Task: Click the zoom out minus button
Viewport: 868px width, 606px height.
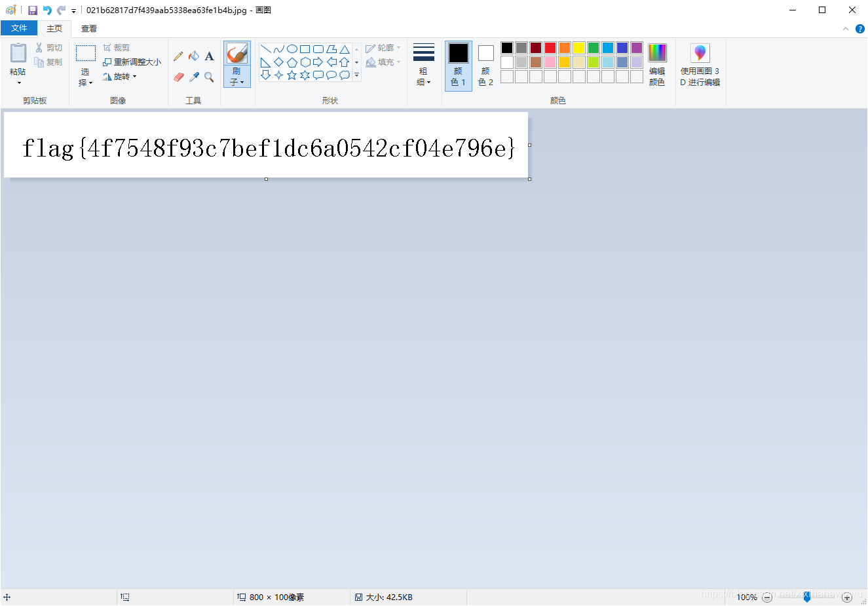Action: 767,597
